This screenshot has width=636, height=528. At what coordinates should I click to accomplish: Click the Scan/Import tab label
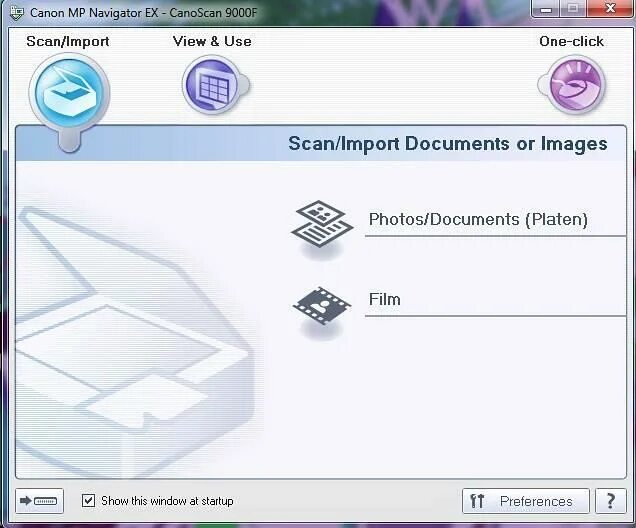click(x=68, y=41)
